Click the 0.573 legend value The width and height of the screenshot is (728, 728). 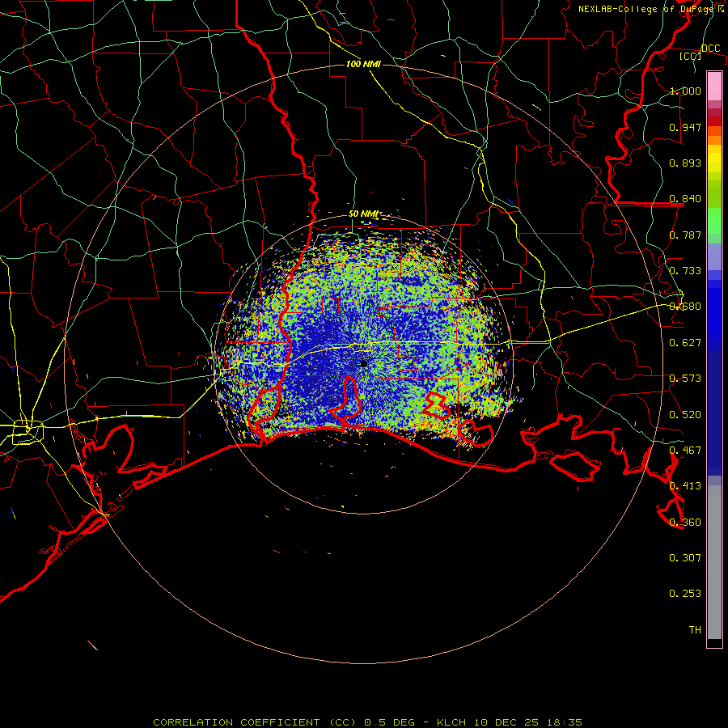click(685, 379)
